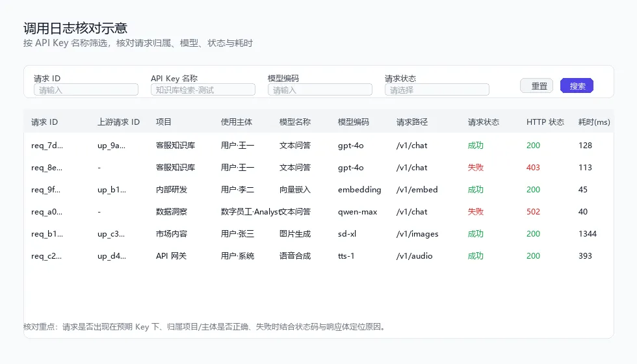Click the 上游请求 ID column header
The image size is (637, 364).
coord(118,122)
